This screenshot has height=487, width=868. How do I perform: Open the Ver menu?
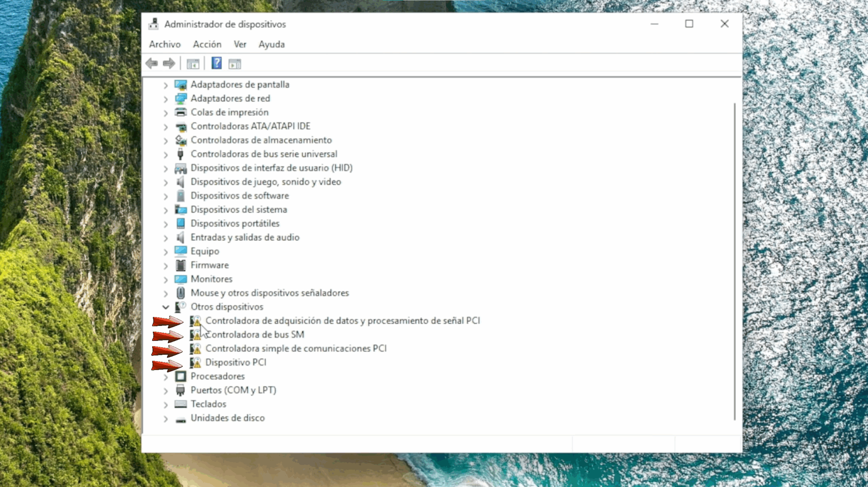tap(240, 44)
